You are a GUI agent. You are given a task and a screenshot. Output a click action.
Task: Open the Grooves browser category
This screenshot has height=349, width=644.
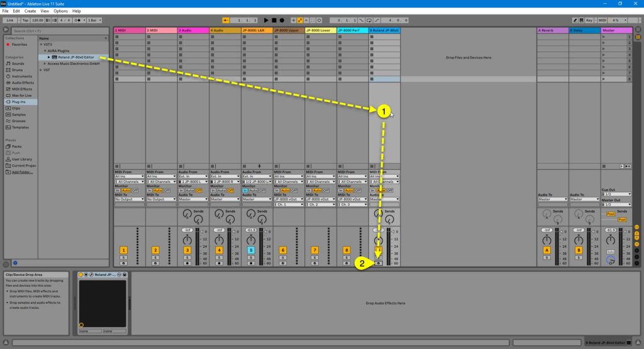coord(16,121)
